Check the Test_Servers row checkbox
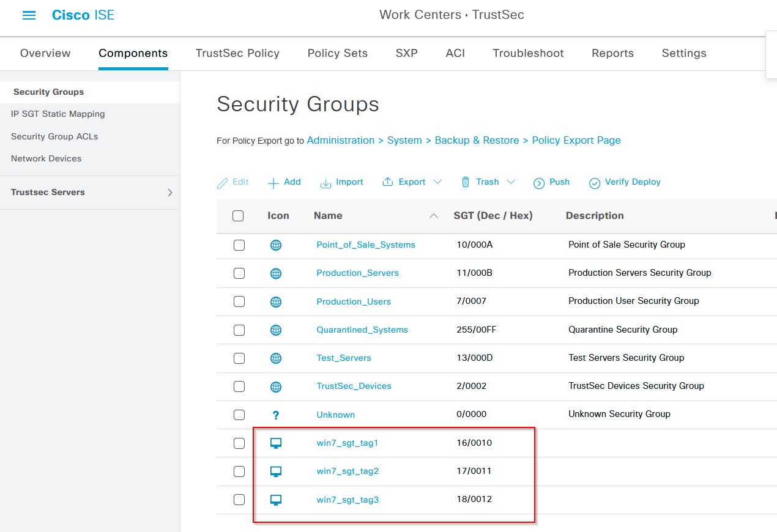 [x=239, y=358]
